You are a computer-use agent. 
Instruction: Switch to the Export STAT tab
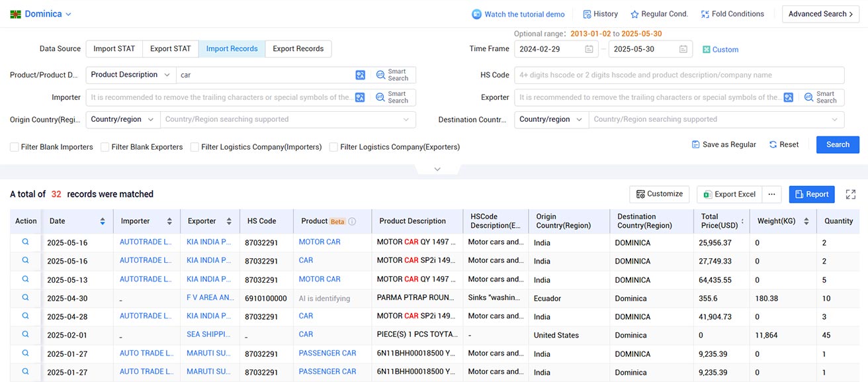pyautogui.click(x=170, y=48)
